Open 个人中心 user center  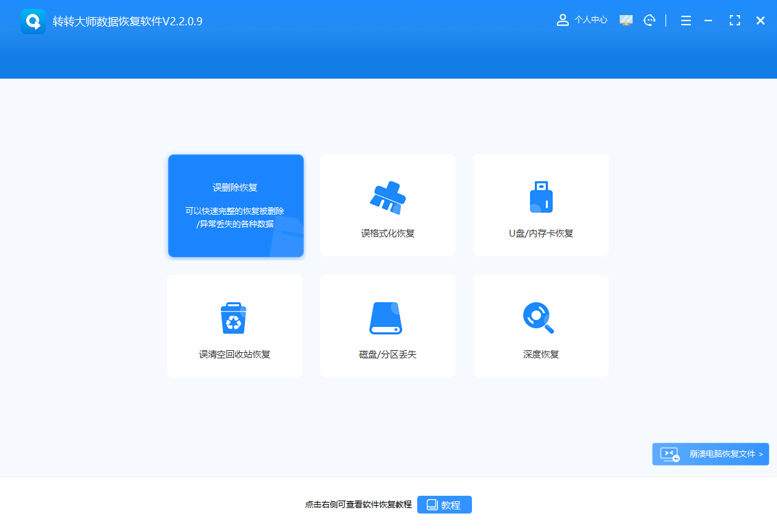click(x=582, y=20)
